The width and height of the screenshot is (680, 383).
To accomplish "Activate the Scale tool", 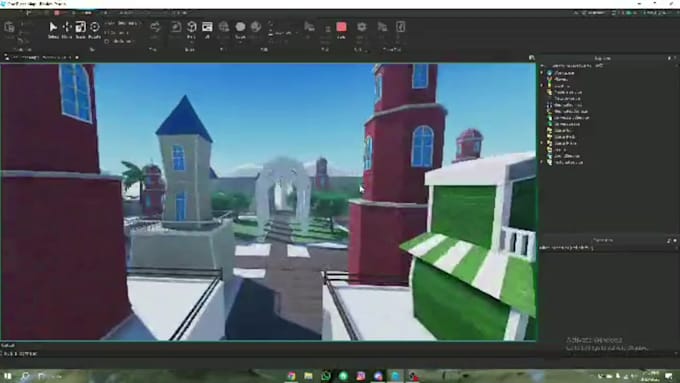I will point(81,29).
